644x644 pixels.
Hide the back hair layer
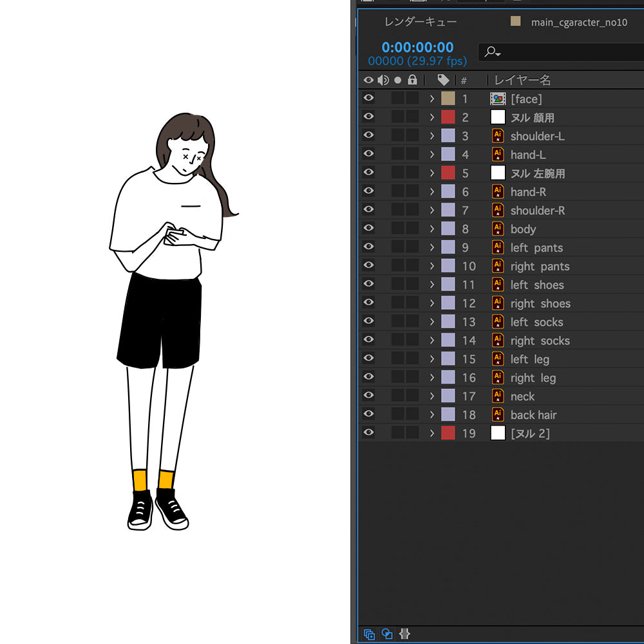[x=368, y=415]
